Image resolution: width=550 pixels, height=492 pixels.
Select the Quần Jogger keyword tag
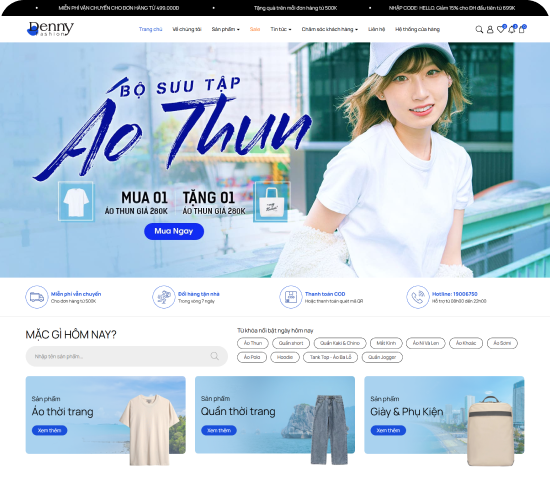click(x=382, y=357)
